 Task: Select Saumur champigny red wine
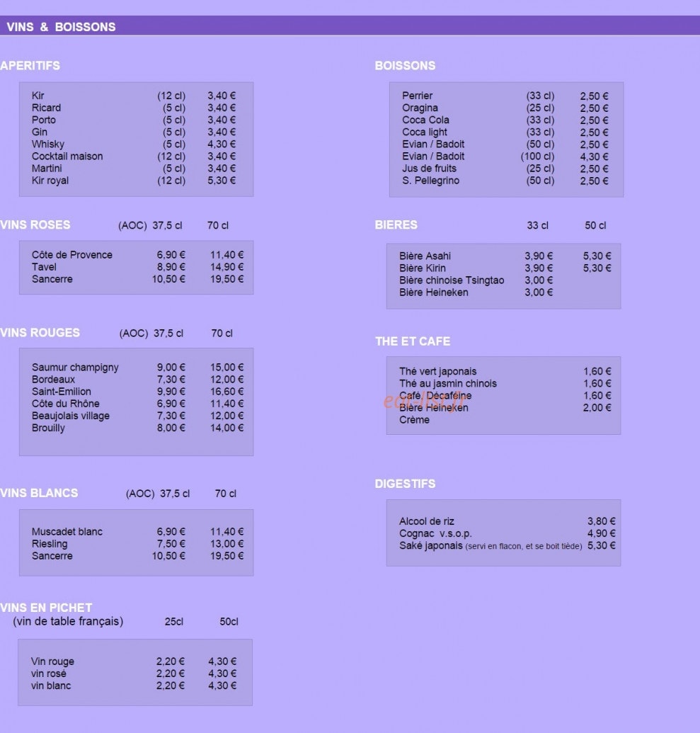tap(75, 368)
